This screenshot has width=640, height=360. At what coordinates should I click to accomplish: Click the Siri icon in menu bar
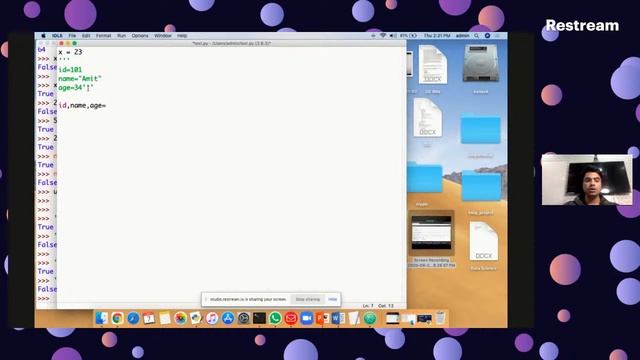point(487,36)
